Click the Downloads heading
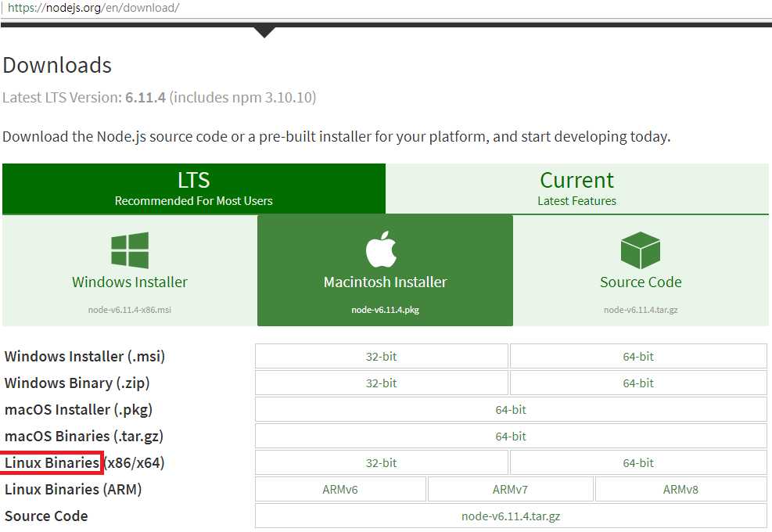The image size is (772, 532). pyautogui.click(x=57, y=65)
